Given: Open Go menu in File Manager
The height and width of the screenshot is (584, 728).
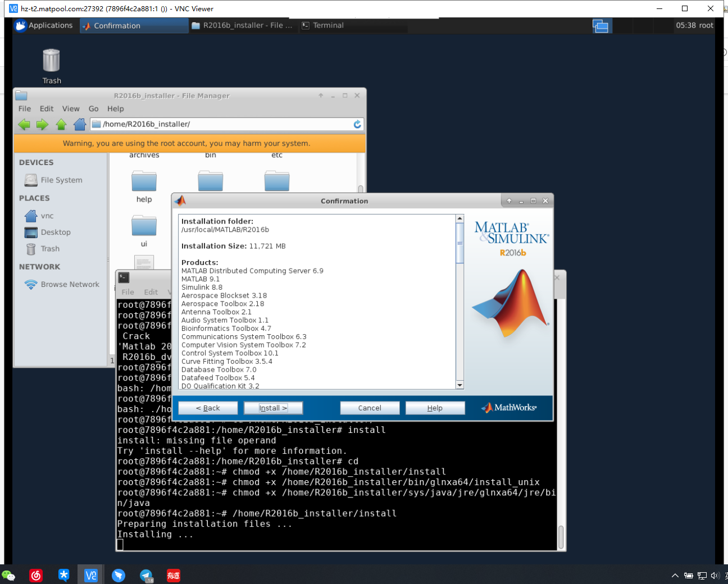Looking at the screenshot, I should click(93, 109).
